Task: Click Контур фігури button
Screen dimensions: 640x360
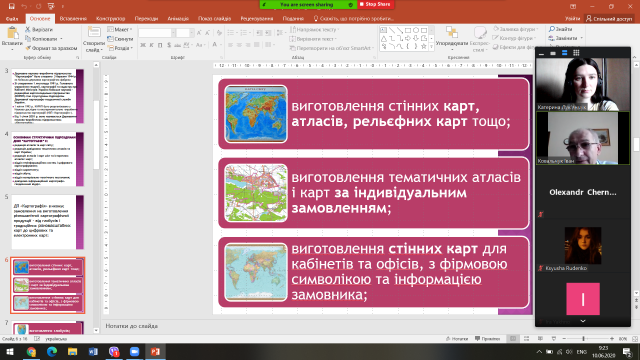Action: [515, 38]
